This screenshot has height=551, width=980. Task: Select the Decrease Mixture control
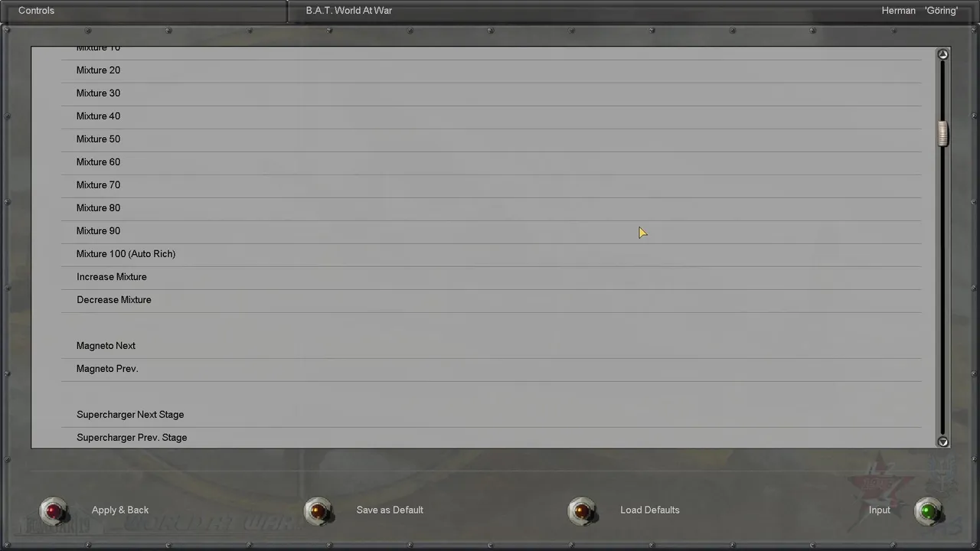pos(492,300)
